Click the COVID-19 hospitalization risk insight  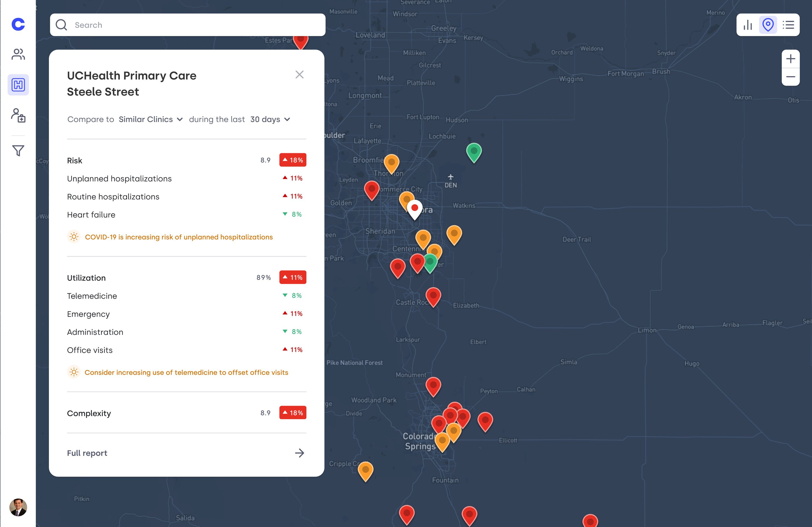pos(179,237)
